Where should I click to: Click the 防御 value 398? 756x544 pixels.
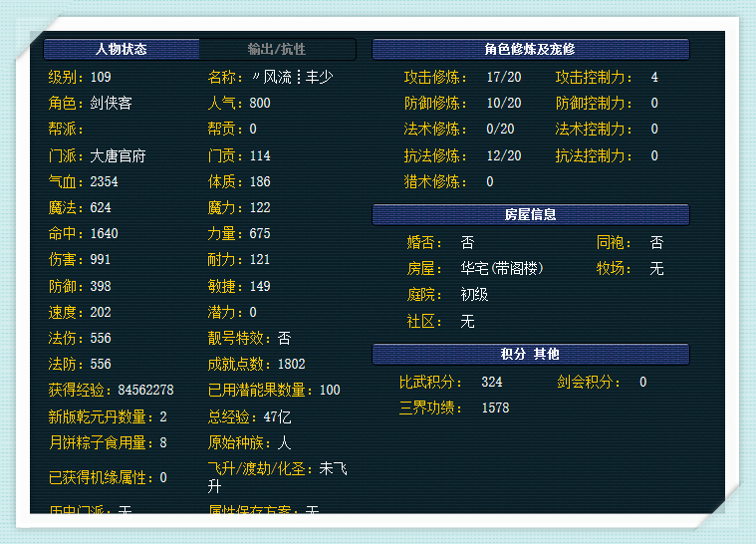(101, 287)
